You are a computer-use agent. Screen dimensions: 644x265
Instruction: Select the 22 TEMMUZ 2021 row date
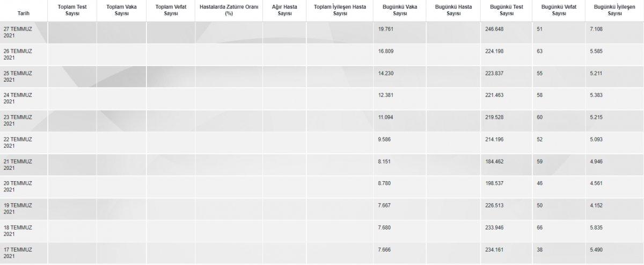point(18,142)
